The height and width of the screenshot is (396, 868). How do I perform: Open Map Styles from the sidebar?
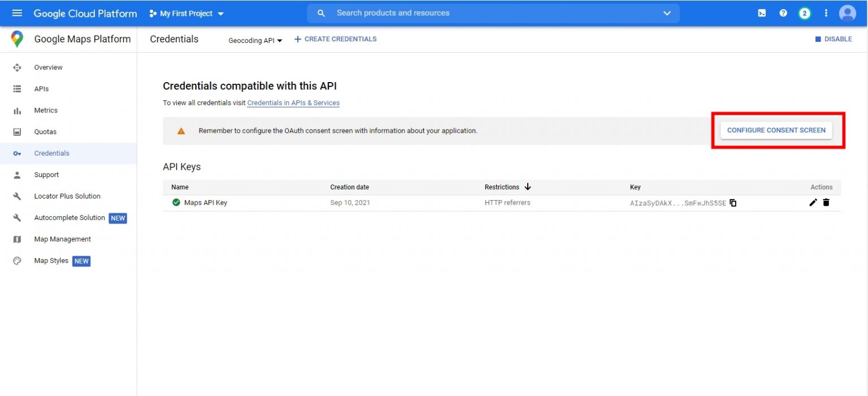tap(51, 260)
